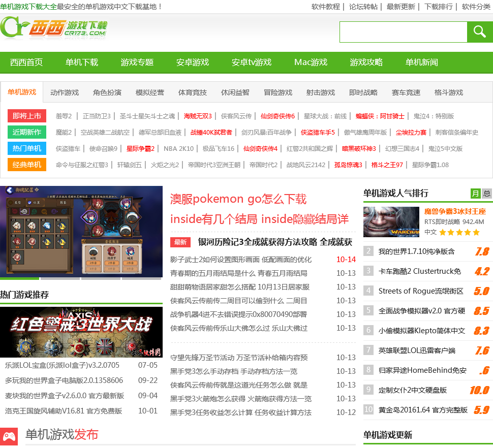The image size is (493, 448).
Task: Open 论坛转帖 link at top
Action: pos(363,7)
